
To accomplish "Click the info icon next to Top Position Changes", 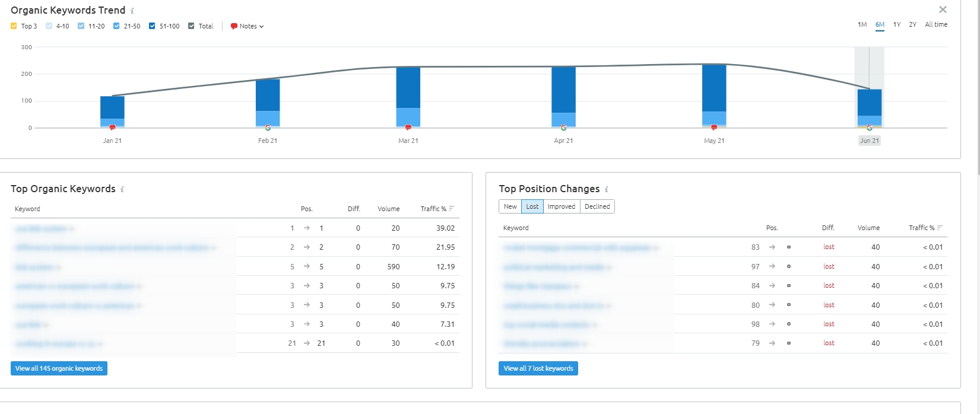I will pyautogui.click(x=607, y=189).
